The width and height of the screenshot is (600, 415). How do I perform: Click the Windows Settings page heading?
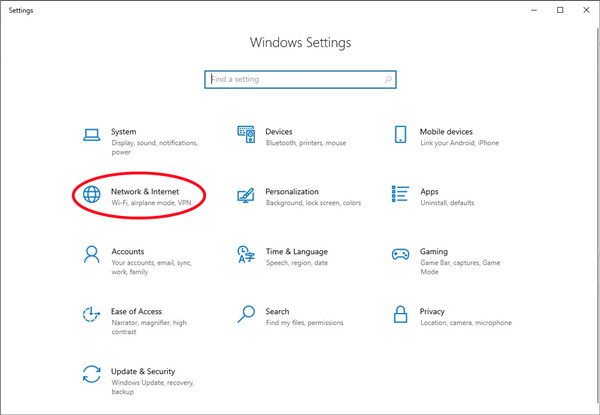point(300,42)
